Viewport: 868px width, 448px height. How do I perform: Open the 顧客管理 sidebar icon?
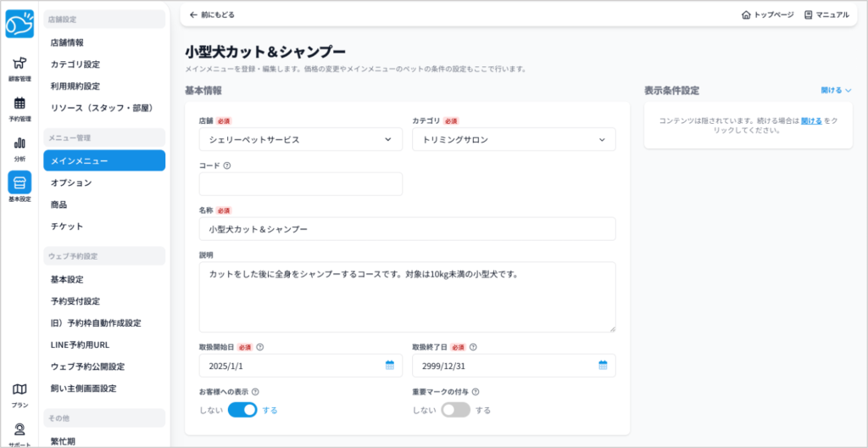19,64
